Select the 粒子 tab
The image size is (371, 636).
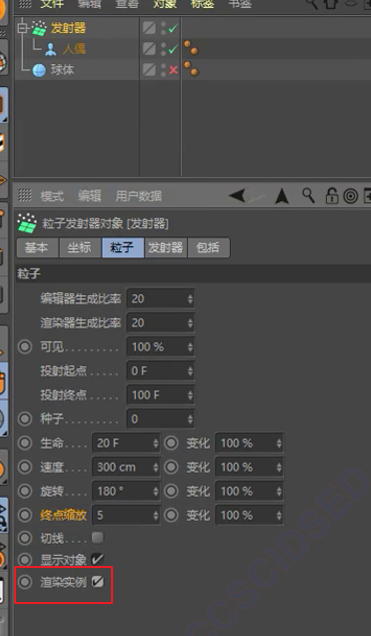(x=122, y=247)
